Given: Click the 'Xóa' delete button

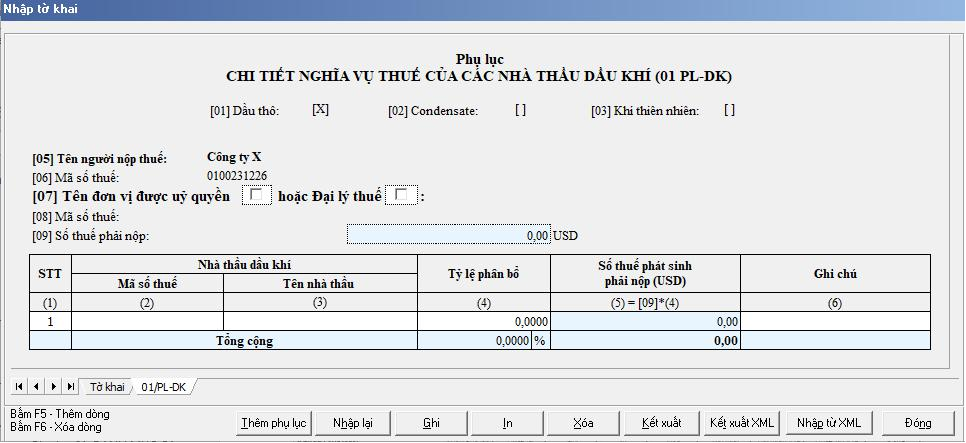Looking at the screenshot, I should [x=583, y=423].
